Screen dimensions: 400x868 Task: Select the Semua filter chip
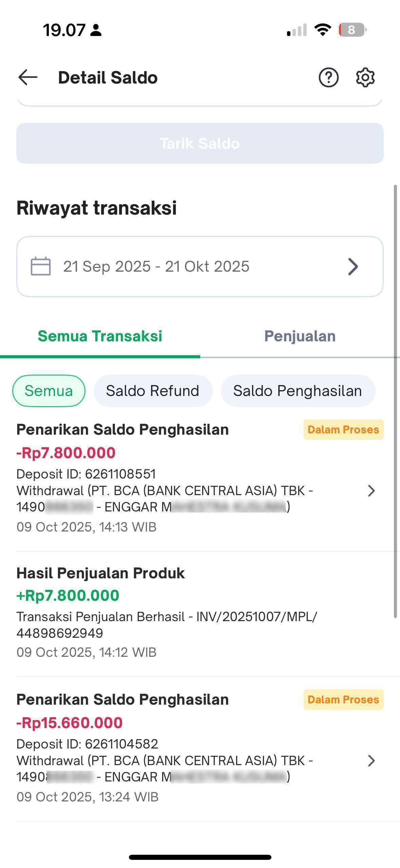(x=49, y=391)
